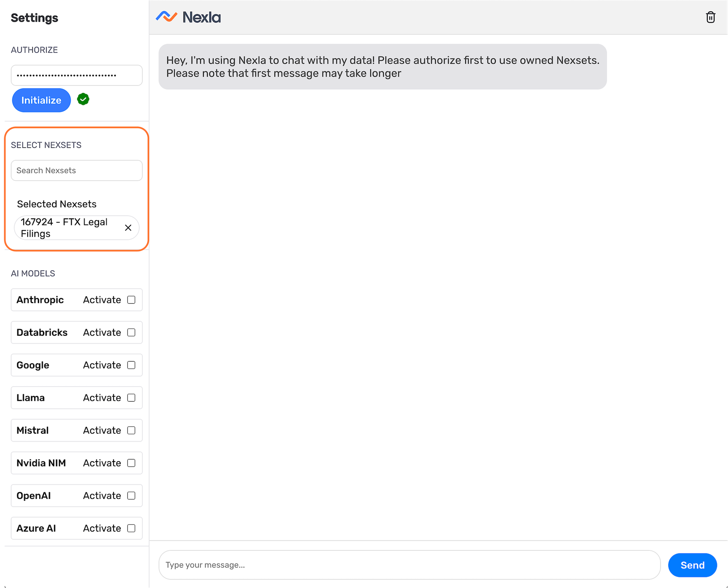Turn on the Mistral model
The width and height of the screenshot is (728, 588).
point(131,430)
